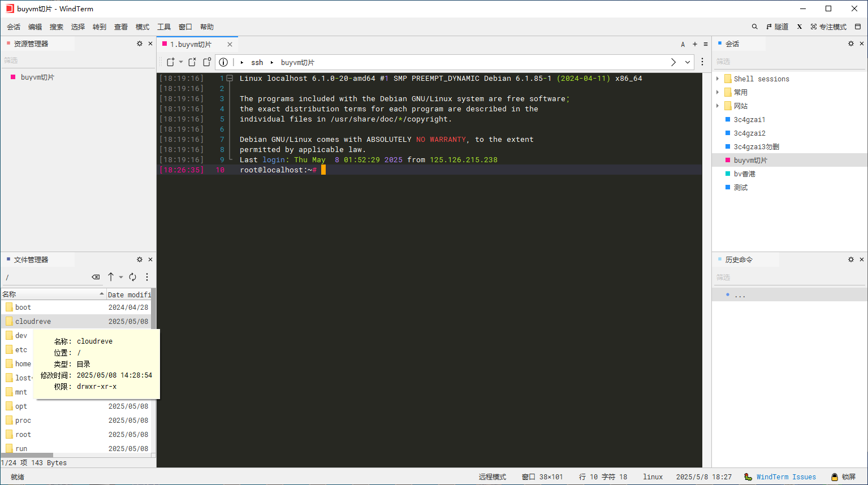Expand the 常用 folder
868x485 pixels.
(718, 92)
